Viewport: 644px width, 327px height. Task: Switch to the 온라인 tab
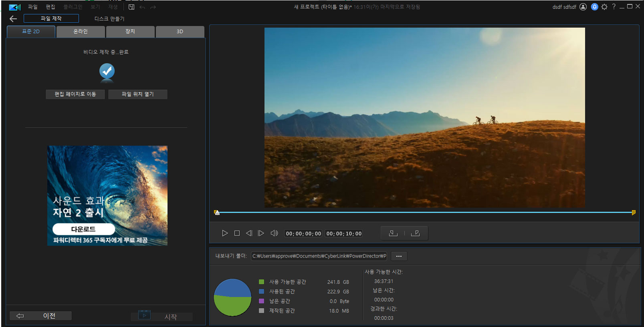(81, 32)
